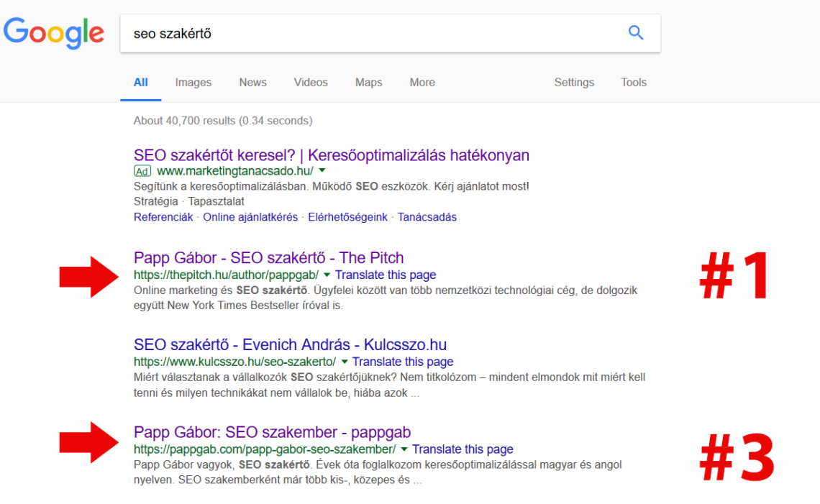The image size is (820, 504).
Task: Open the Videos tab
Action: pos(311,82)
